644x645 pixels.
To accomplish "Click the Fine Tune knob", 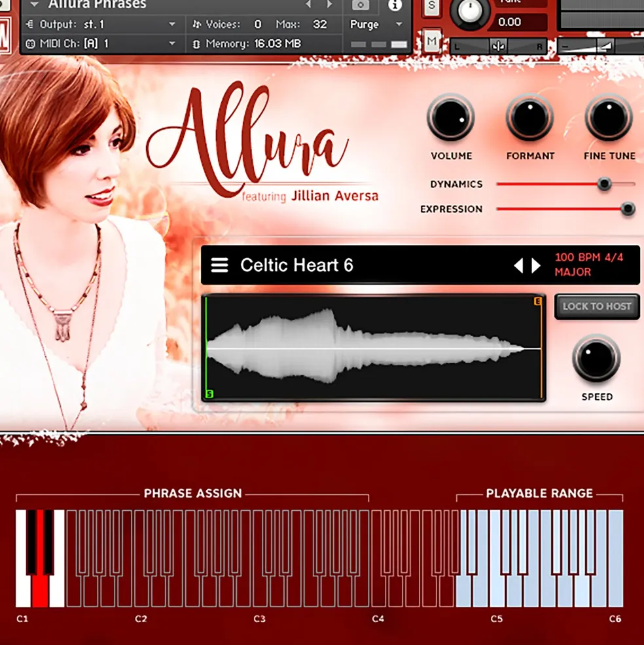I will [609, 118].
